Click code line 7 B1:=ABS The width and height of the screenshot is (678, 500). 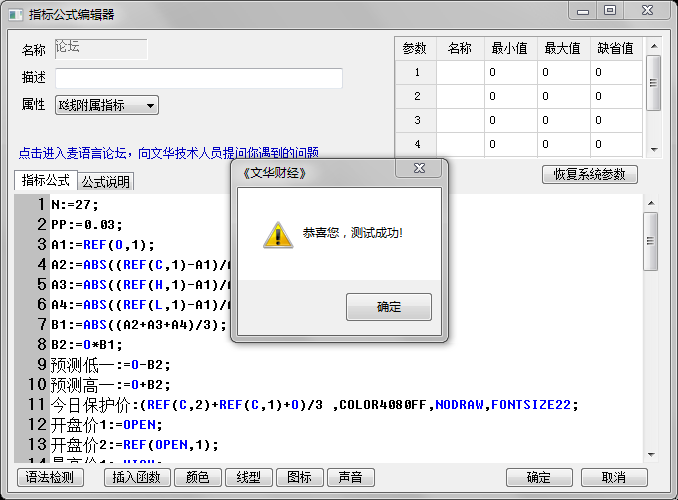tap(139, 325)
